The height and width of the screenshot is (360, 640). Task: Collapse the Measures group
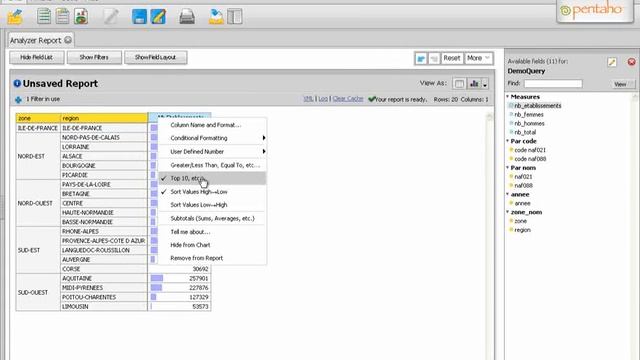(508, 97)
